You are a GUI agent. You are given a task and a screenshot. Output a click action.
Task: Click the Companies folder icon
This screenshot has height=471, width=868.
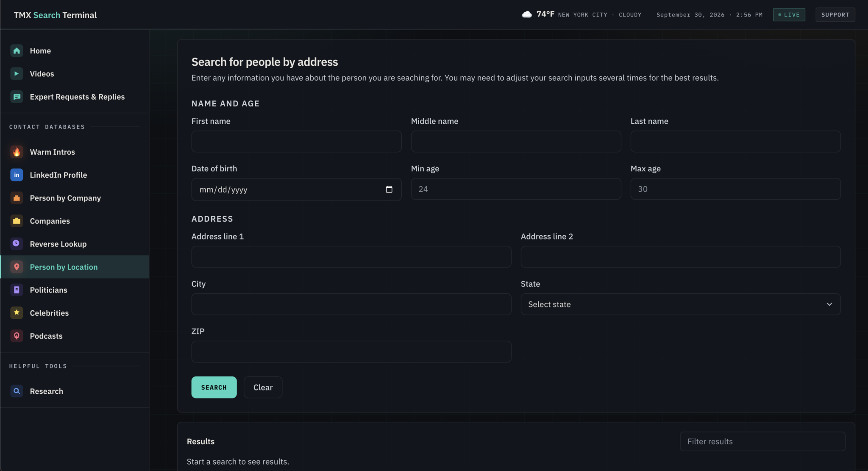[17, 221]
